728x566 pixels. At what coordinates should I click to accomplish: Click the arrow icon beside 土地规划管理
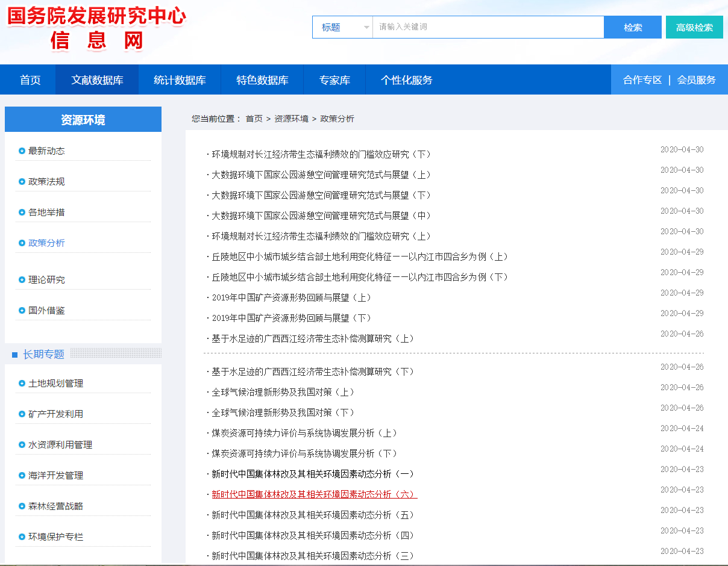point(22,384)
